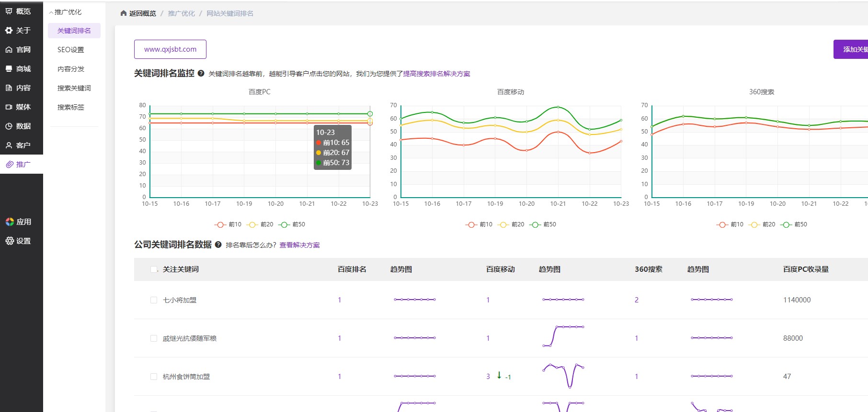Select the 推广 promotion sidebar item
Image resolution: width=868 pixels, height=412 pixels.
pyautogui.click(x=22, y=164)
